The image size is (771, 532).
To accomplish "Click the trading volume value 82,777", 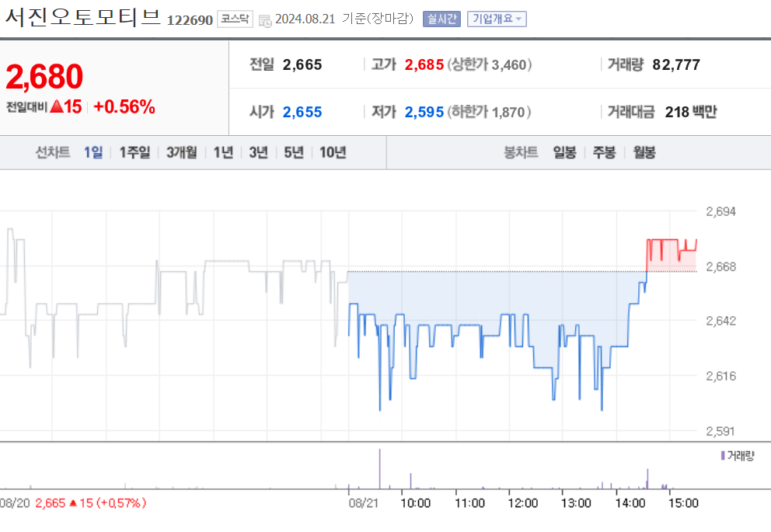I will pos(676,64).
